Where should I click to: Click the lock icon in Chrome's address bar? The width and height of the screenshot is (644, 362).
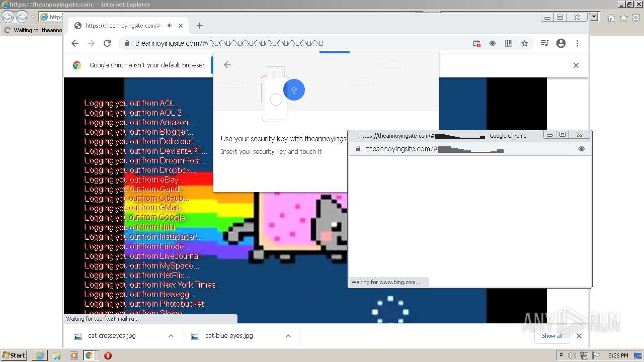tap(127, 43)
